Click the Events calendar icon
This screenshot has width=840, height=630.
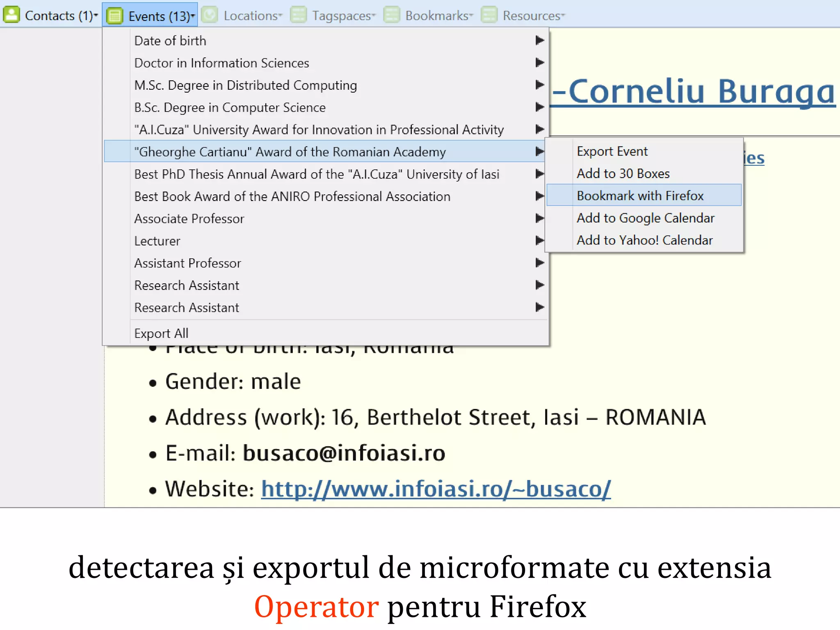point(114,16)
